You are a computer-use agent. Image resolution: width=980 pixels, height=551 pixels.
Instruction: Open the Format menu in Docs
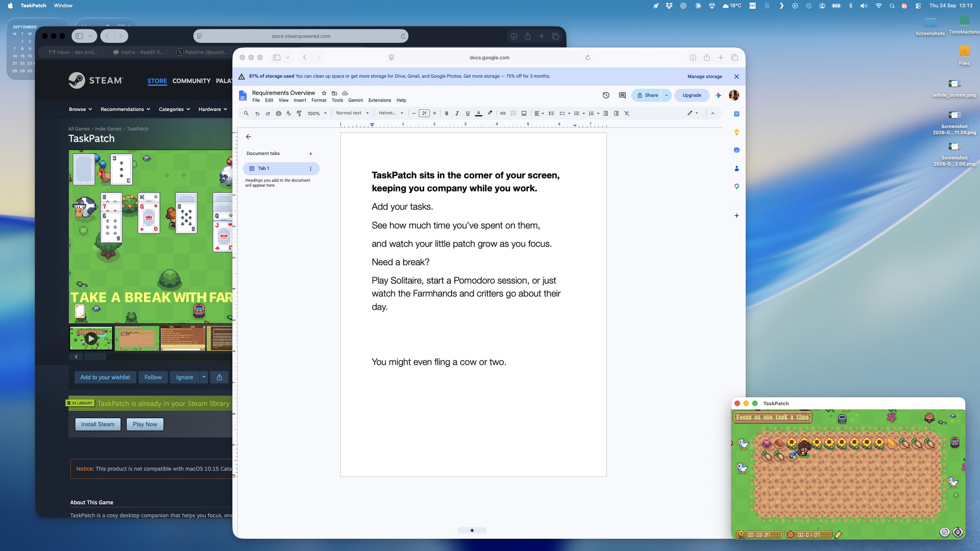pyautogui.click(x=318, y=100)
